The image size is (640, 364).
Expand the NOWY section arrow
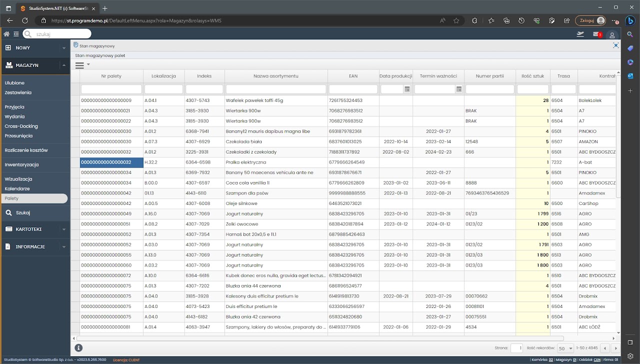[63, 48]
